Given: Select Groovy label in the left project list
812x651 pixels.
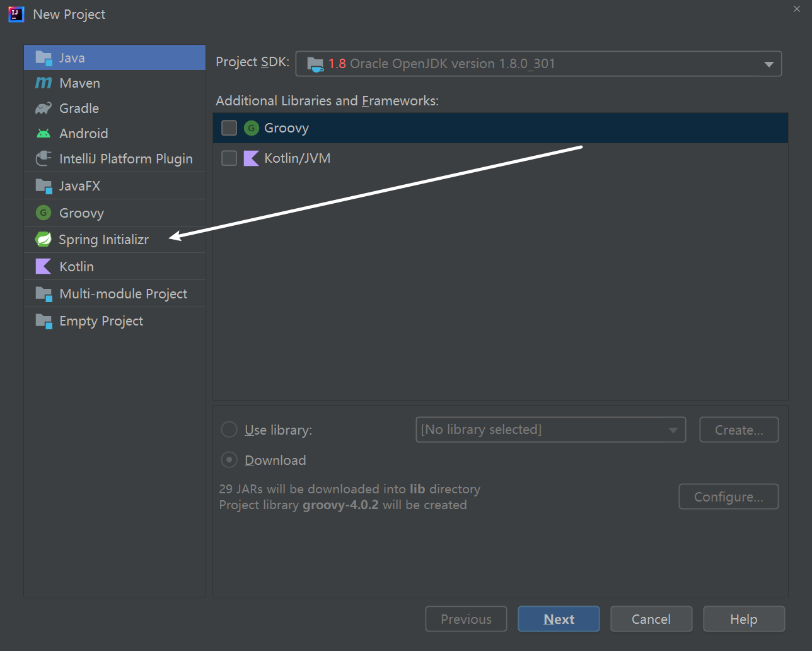Looking at the screenshot, I should 81,213.
